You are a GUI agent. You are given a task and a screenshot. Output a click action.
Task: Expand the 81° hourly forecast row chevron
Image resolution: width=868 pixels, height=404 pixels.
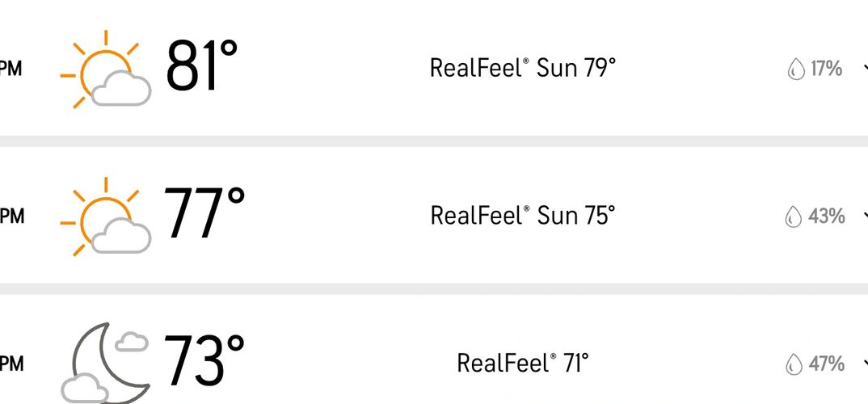pyautogui.click(x=866, y=69)
